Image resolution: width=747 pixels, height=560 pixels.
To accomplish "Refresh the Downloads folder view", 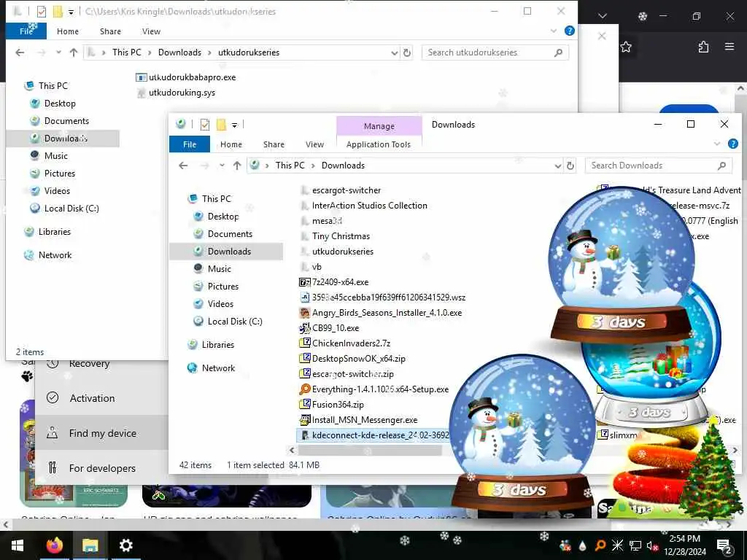I will point(570,166).
